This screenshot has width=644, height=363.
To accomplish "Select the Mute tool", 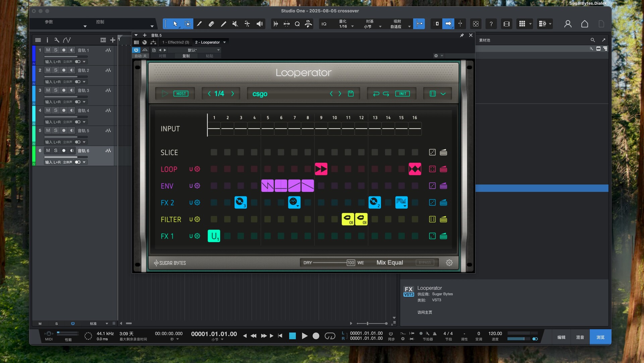I will click(235, 24).
